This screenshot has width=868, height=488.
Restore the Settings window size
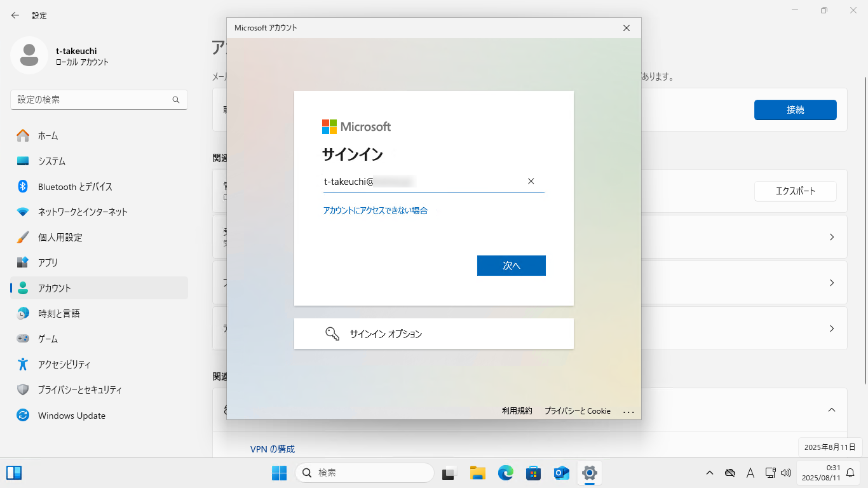tap(824, 10)
